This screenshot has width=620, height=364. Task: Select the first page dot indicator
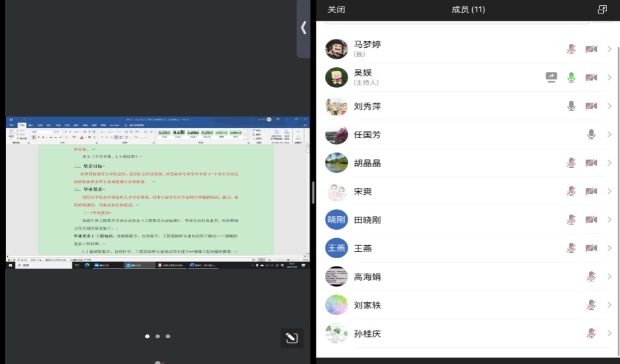pos(147,336)
